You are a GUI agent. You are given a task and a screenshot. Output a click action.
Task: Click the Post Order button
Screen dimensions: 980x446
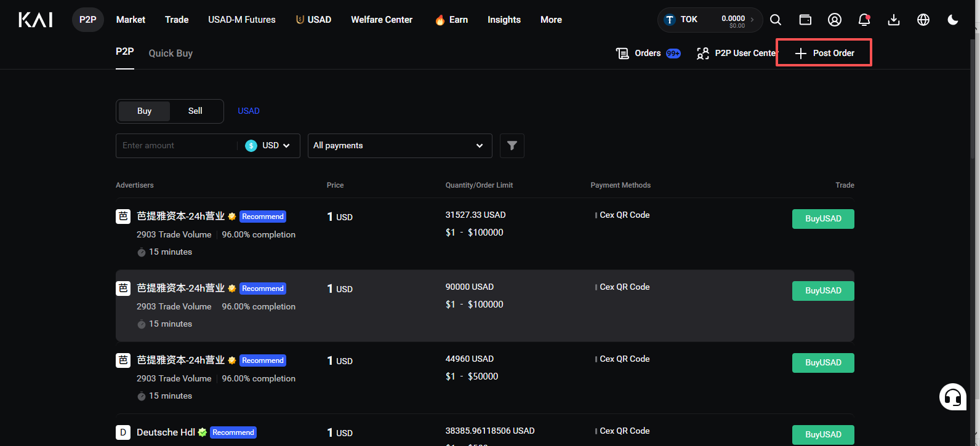click(x=824, y=53)
